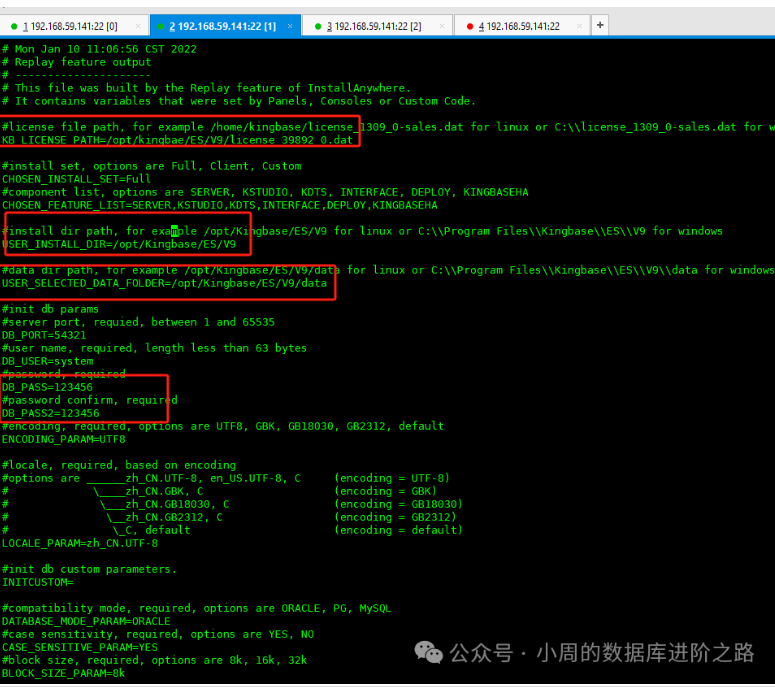This screenshot has width=775, height=687.
Task: Click the DATABASE_MODE_PARAM=ORACLE line
Action: tap(86, 621)
